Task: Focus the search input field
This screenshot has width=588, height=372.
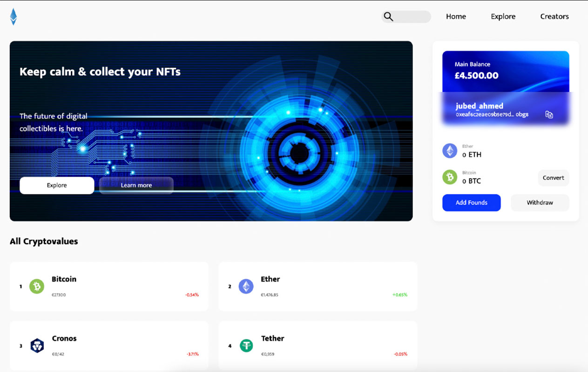Action: click(x=412, y=17)
